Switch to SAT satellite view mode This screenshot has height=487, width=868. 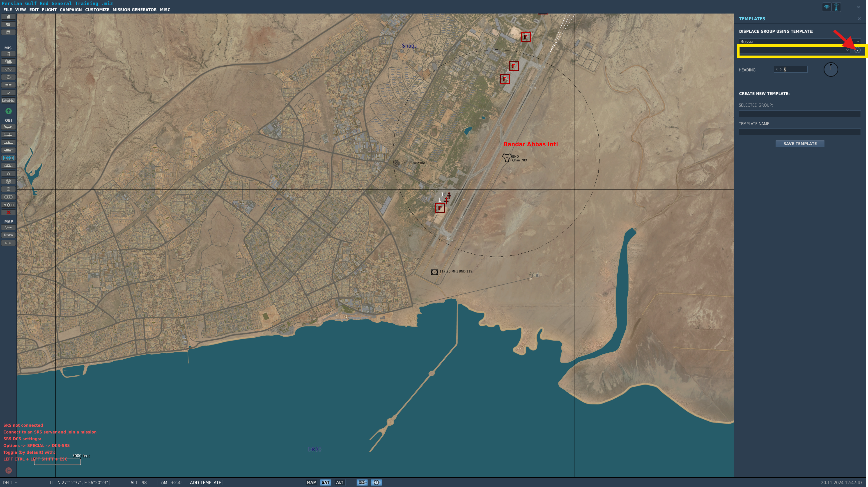click(x=326, y=483)
